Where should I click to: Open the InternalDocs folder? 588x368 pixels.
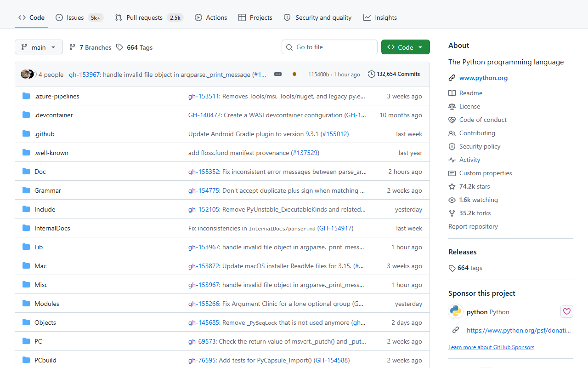[52, 228]
